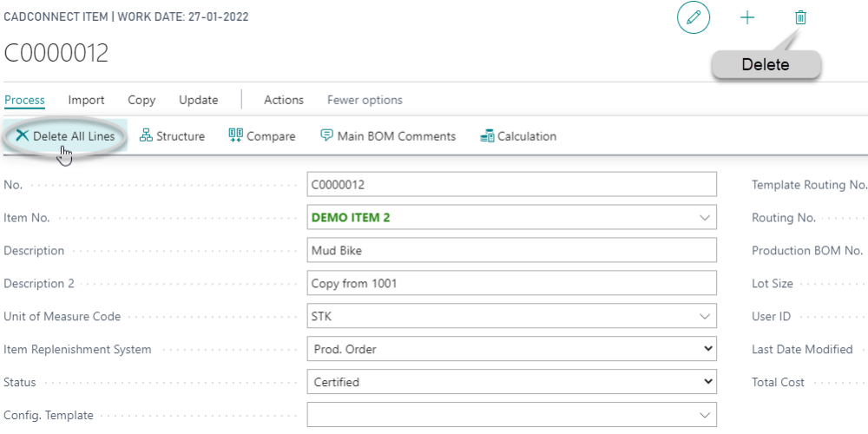Switch to the Copy tab

point(141,100)
